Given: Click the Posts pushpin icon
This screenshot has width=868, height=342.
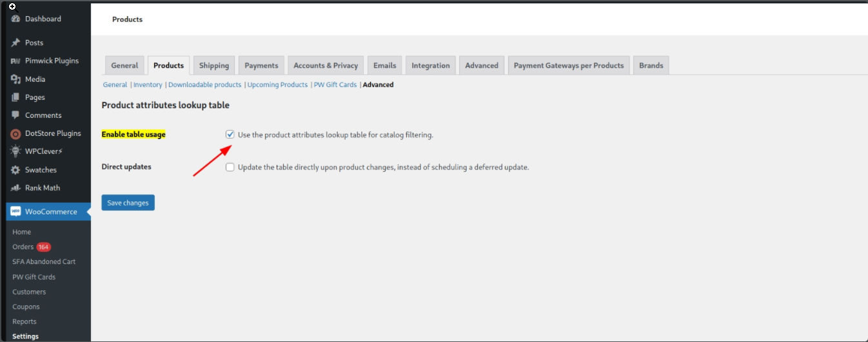Looking at the screenshot, I should [x=15, y=43].
